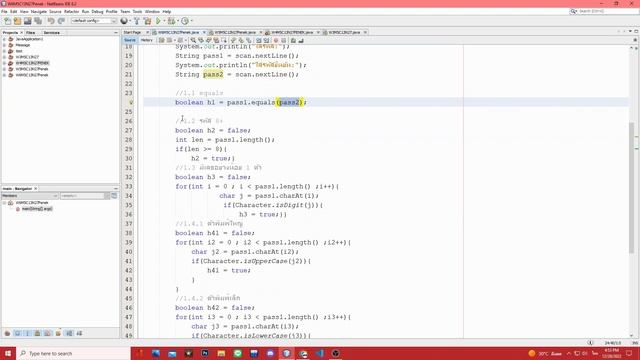Image resolution: width=640 pixels, height=360 pixels.
Task: Click the Save All toolbar icon
Action: pyautogui.click(x=38, y=21)
